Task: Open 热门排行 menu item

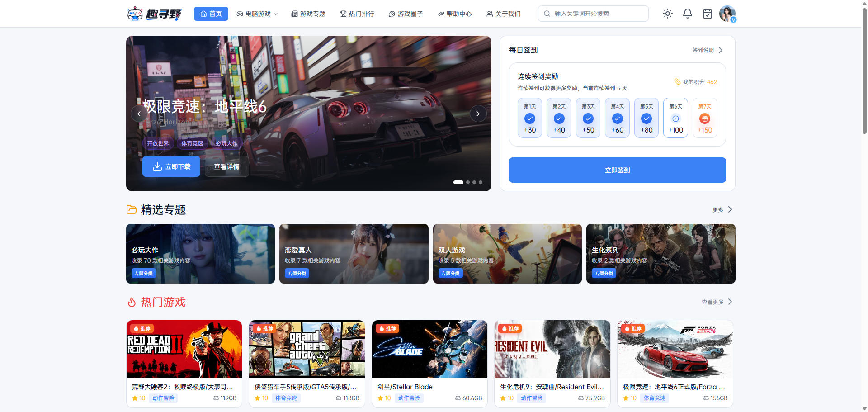Action: click(357, 14)
